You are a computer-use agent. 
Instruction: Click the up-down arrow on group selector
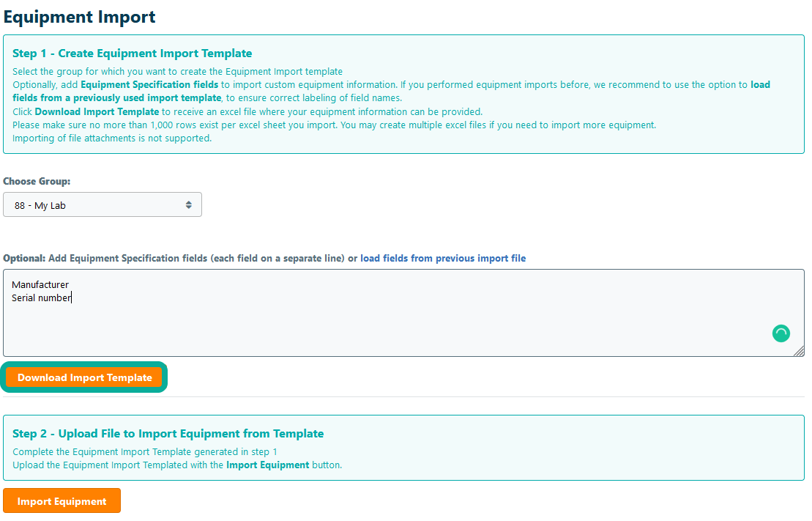click(x=188, y=205)
